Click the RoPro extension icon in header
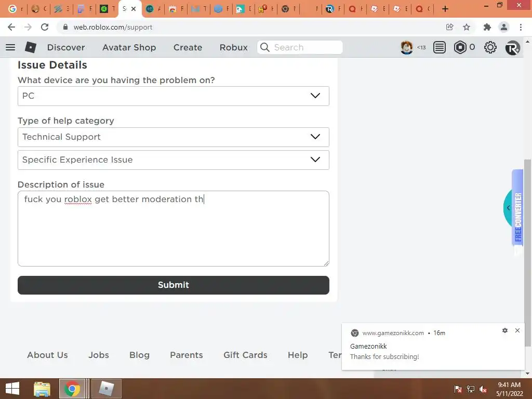 pyautogui.click(x=512, y=47)
